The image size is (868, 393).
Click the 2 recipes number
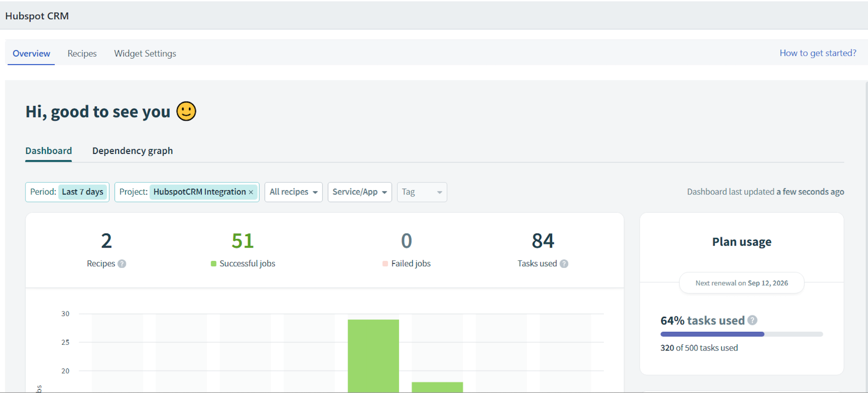(106, 241)
